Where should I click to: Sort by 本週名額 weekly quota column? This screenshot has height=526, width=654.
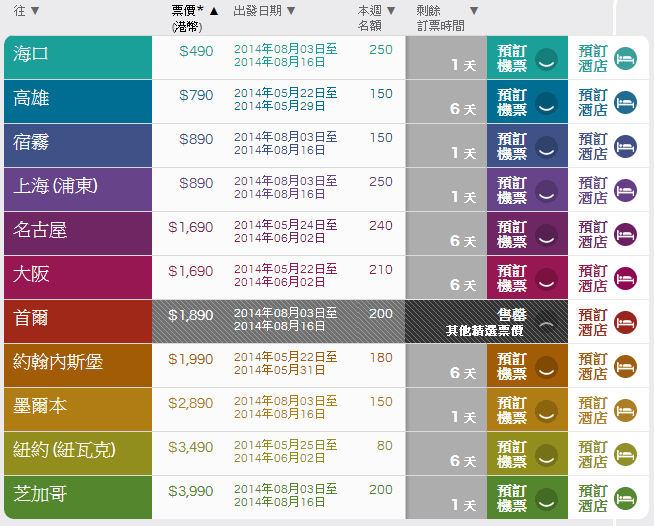[392, 11]
